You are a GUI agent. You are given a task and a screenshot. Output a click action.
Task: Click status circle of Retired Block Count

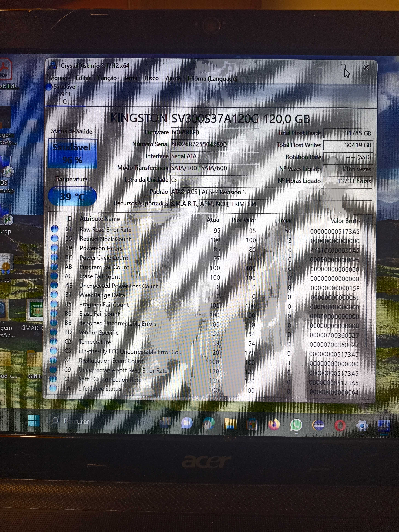click(55, 238)
